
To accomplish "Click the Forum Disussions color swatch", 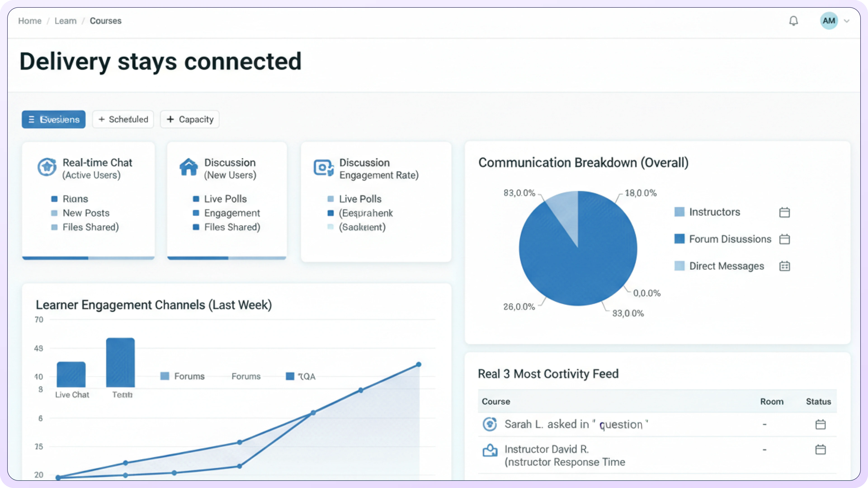I will pyautogui.click(x=679, y=239).
